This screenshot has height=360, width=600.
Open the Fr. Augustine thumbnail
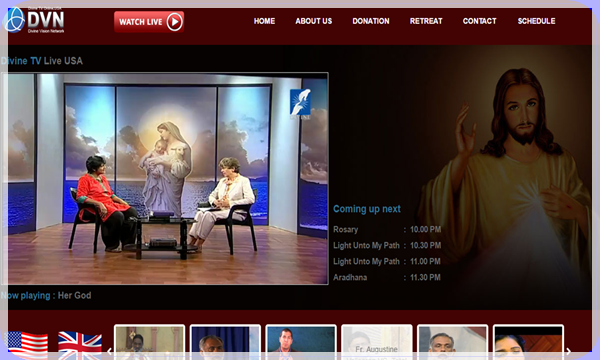(x=377, y=342)
